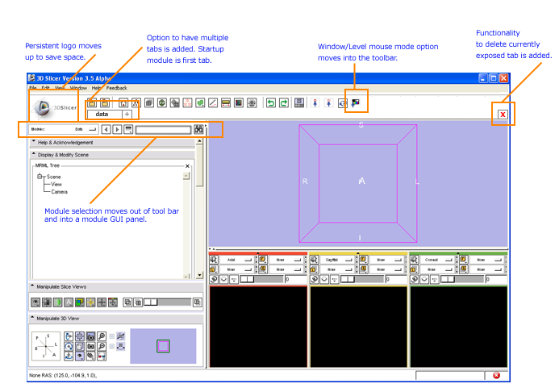
Task: Click the green models module toolbar icon
Action: (200, 103)
